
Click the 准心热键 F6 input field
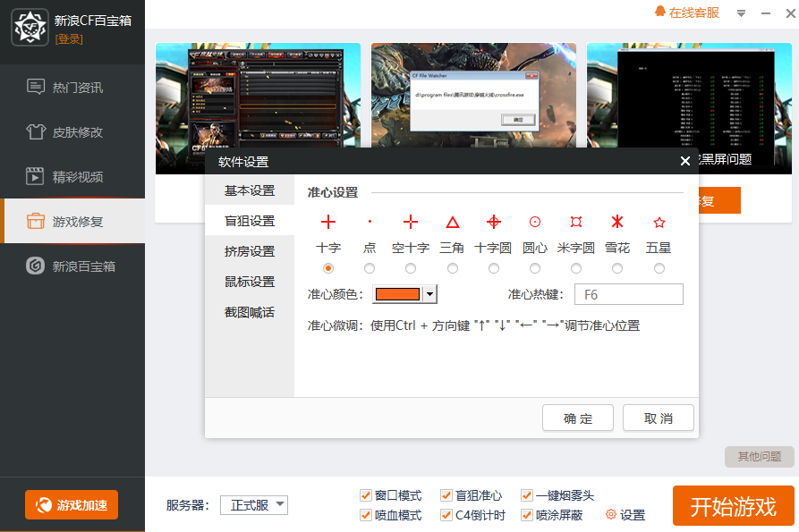[x=629, y=294]
